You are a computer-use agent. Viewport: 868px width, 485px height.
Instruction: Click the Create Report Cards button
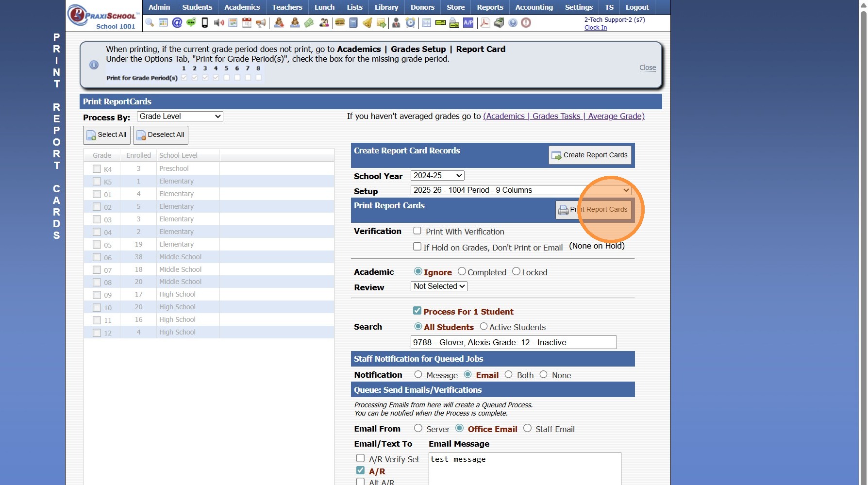590,155
